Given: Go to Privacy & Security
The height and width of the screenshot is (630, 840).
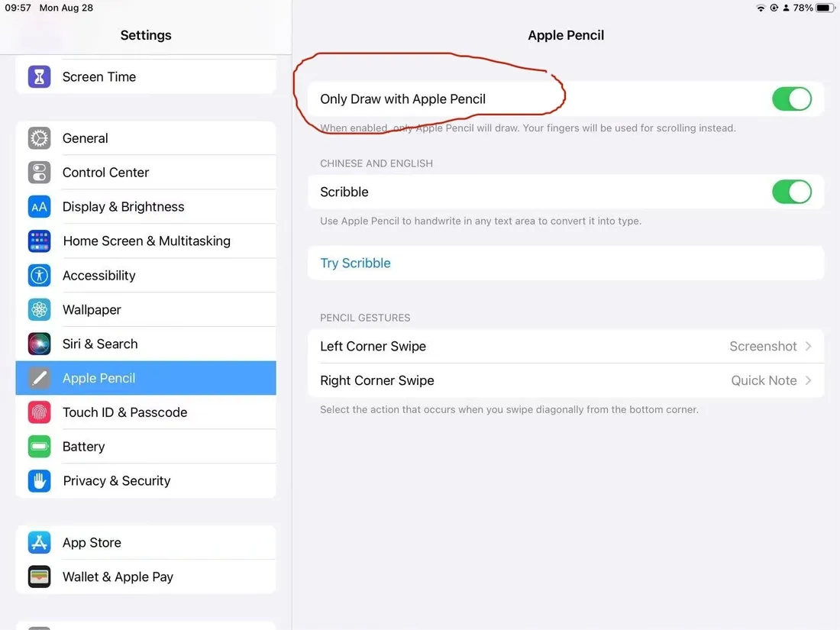Looking at the screenshot, I should pos(146,481).
